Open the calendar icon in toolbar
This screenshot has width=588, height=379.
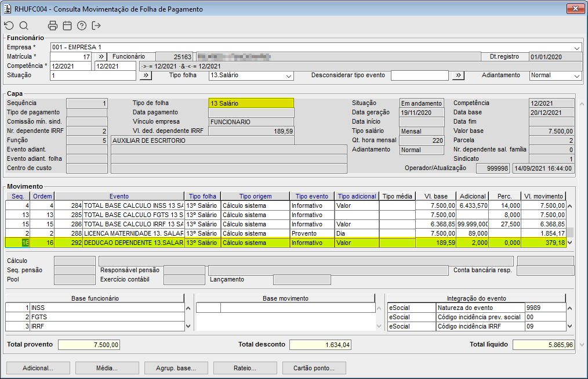pyautogui.click(x=67, y=26)
